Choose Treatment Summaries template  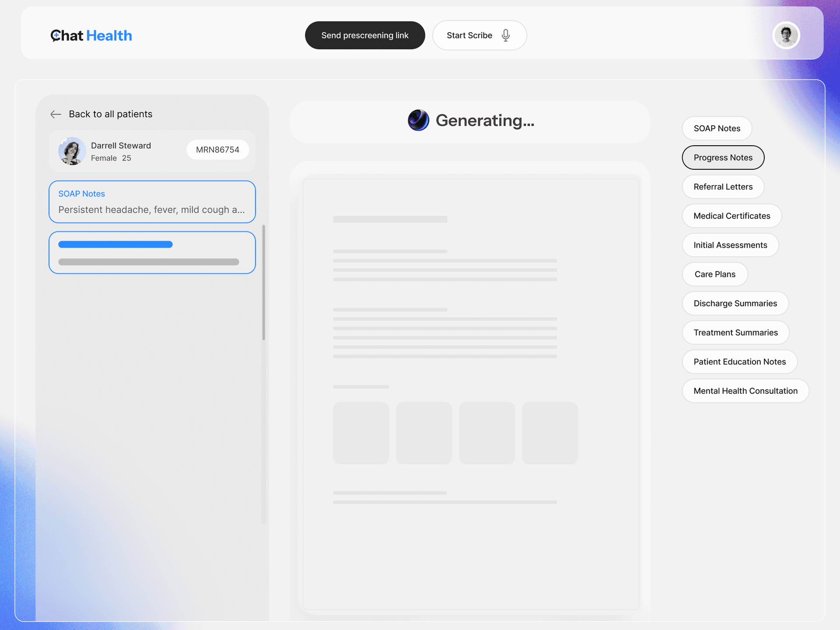736,332
